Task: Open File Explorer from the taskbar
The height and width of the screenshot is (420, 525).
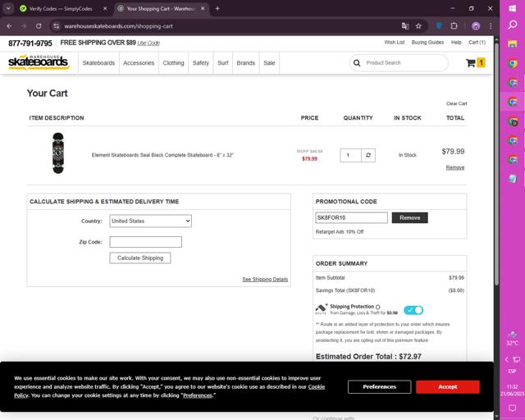Action: pyautogui.click(x=512, y=43)
